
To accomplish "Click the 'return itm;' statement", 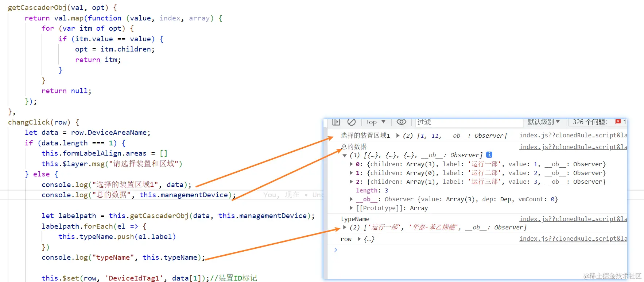I will click(x=98, y=60).
